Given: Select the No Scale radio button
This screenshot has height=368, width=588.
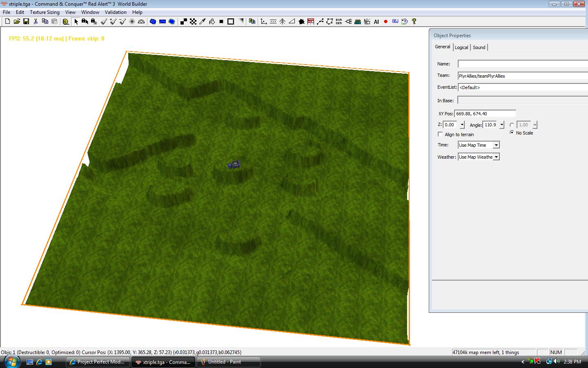Looking at the screenshot, I should coord(512,132).
